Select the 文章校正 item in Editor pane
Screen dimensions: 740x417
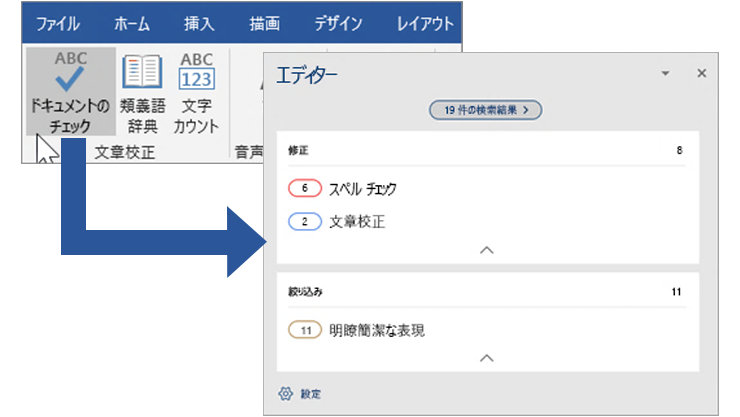[x=357, y=222]
